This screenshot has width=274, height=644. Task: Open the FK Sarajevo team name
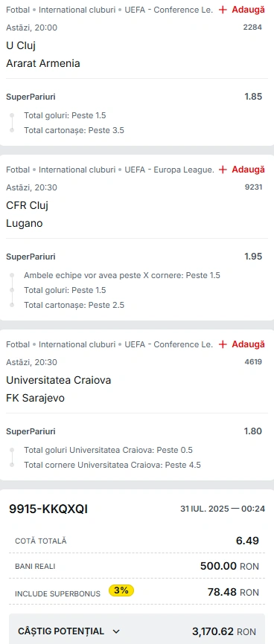(36, 399)
